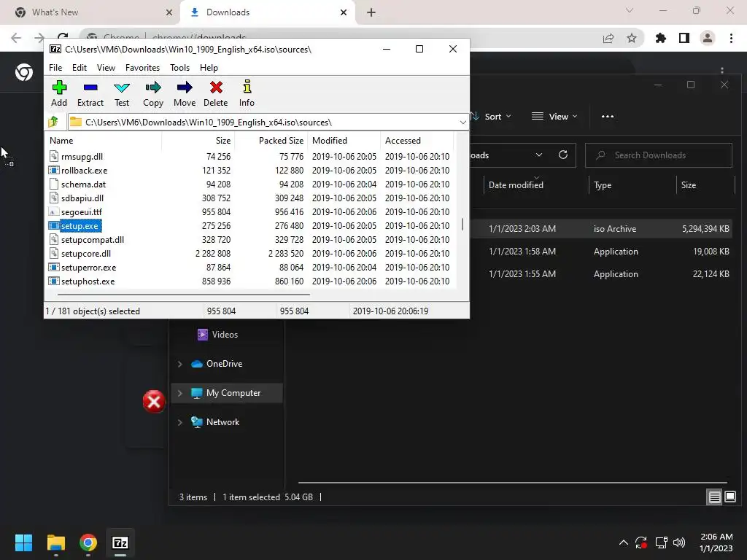Viewport: 747px width, 560px height.
Task: Select the sdbapiu.dll file
Action: click(x=82, y=198)
